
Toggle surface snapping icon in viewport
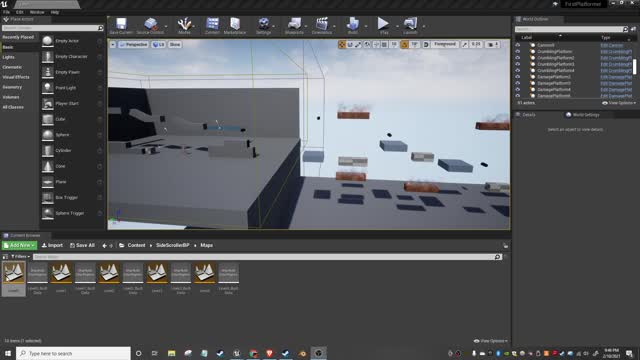(376, 44)
